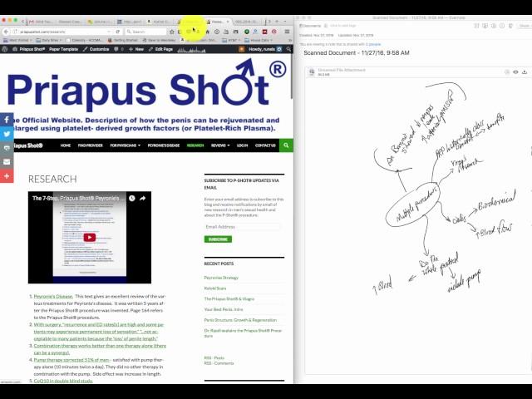Play the Priapus Shot Peyronie's YouTube video

tap(90, 238)
